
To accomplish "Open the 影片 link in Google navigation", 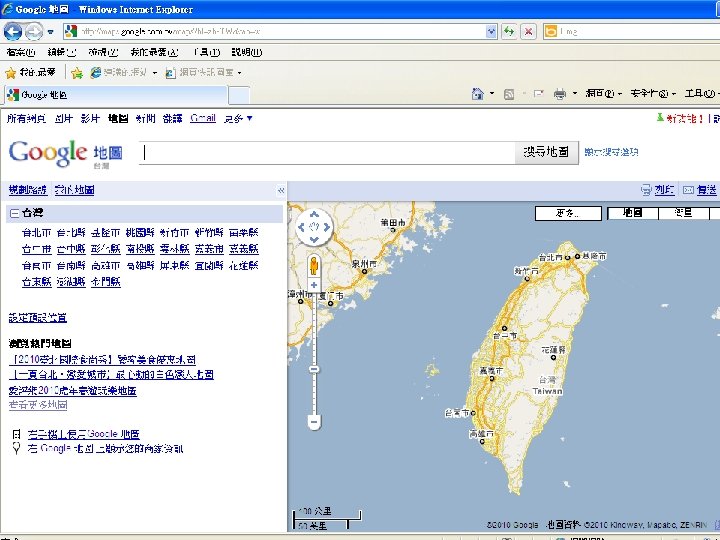I will point(90,118).
